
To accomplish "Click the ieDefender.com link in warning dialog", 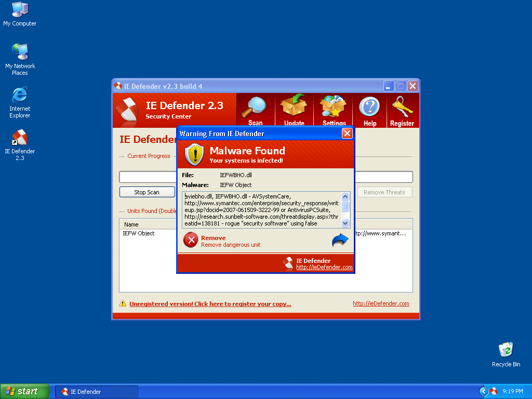I will click(x=324, y=268).
